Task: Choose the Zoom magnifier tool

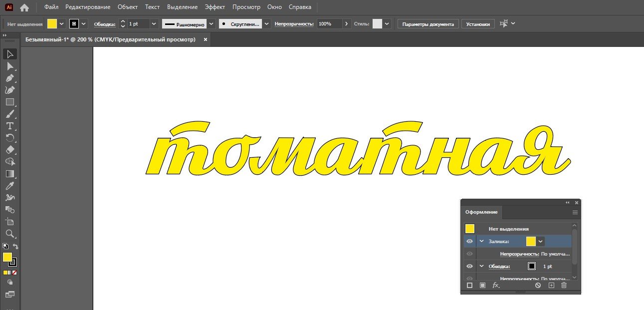Action: (9, 234)
